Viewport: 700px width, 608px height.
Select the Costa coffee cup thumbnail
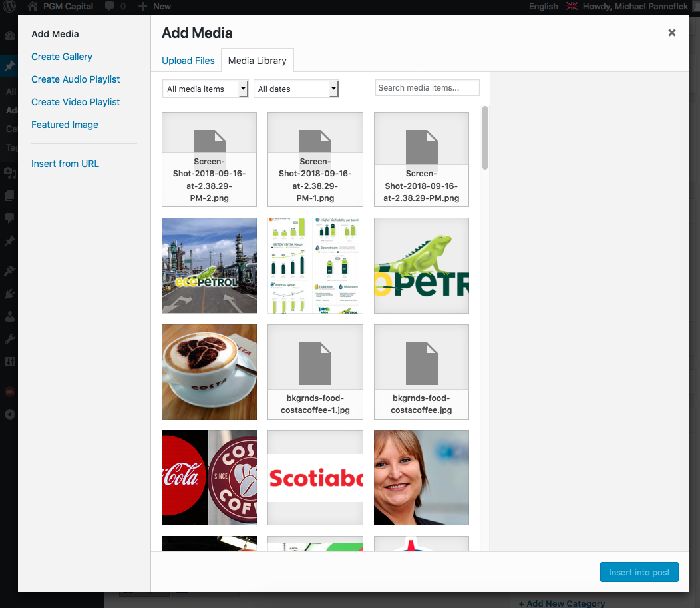coord(209,372)
